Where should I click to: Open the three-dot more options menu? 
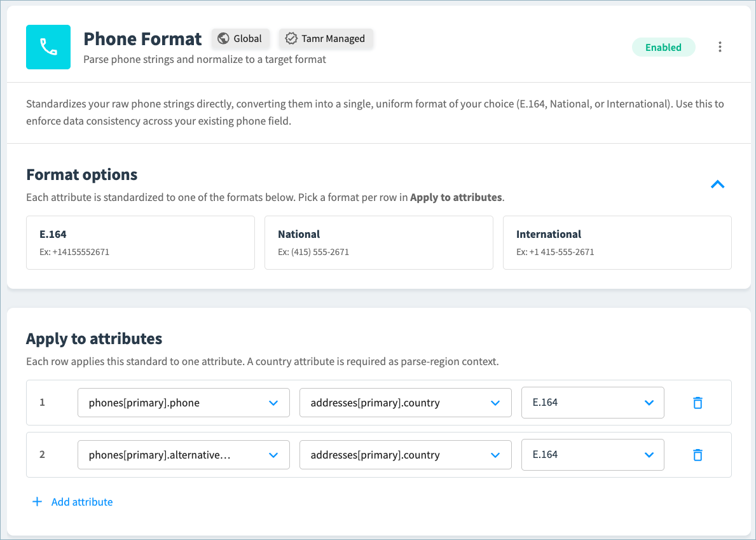click(x=720, y=47)
